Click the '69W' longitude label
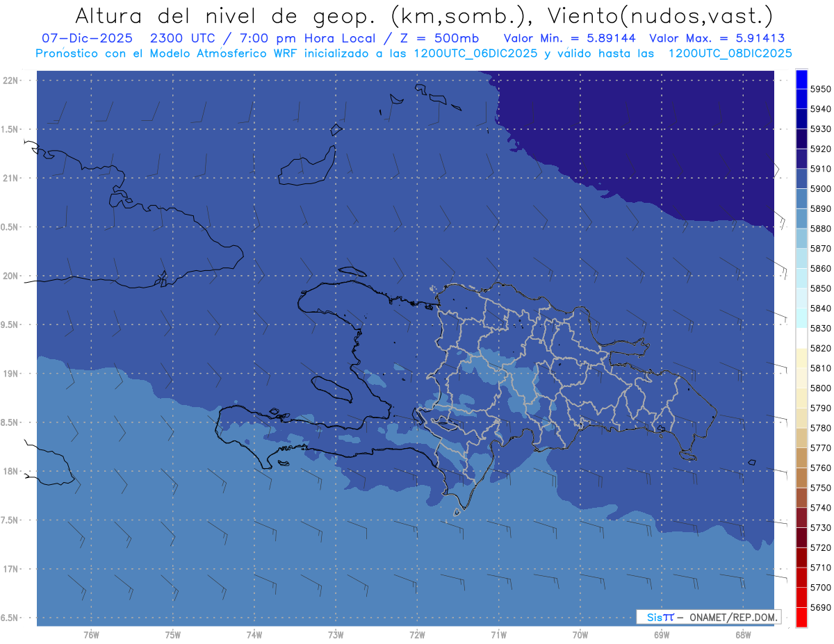The width and height of the screenshot is (834, 644). (x=662, y=635)
